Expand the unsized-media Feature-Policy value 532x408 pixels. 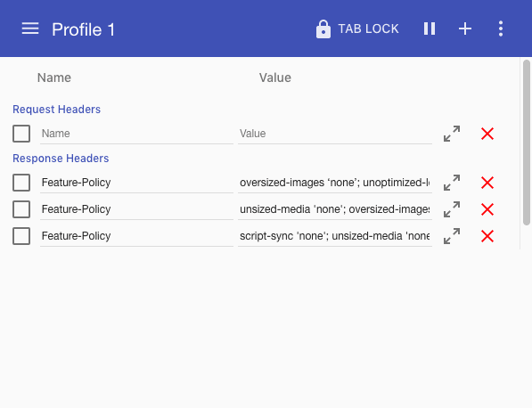452,209
